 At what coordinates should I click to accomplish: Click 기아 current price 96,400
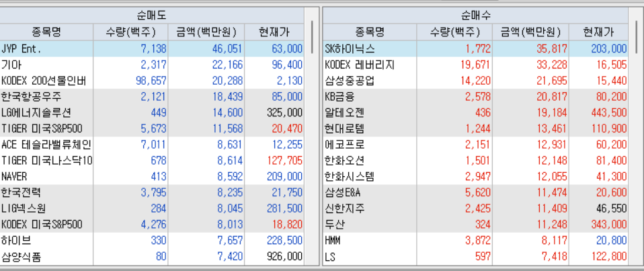tap(287, 65)
